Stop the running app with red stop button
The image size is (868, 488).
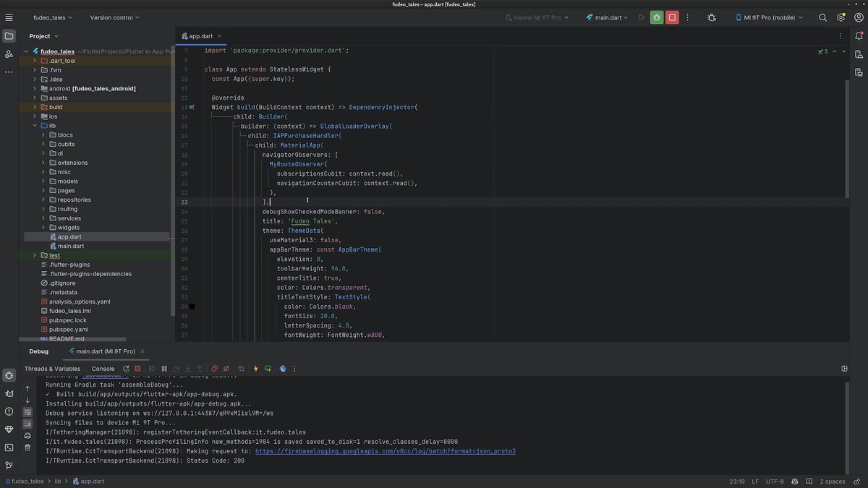coord(672,17)
